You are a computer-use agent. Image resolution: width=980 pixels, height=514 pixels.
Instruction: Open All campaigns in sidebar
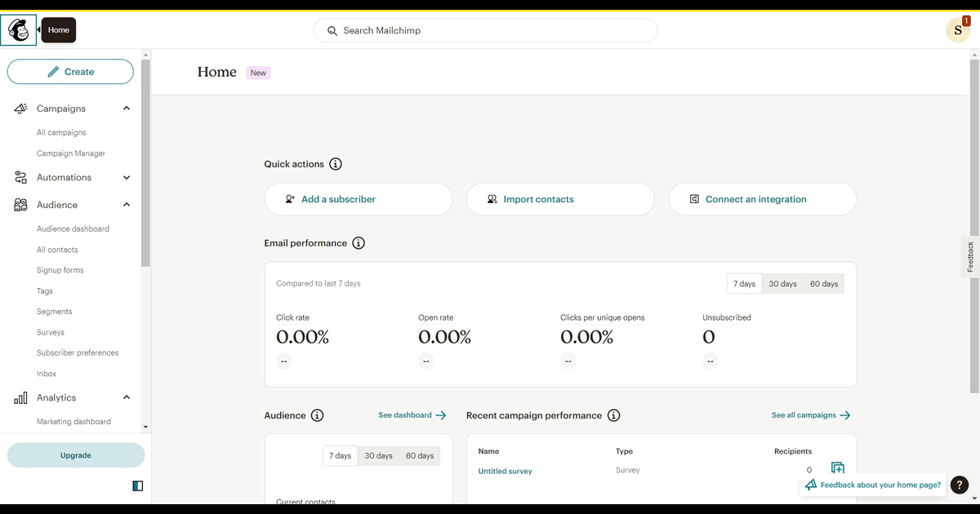(x=61, y=132)
